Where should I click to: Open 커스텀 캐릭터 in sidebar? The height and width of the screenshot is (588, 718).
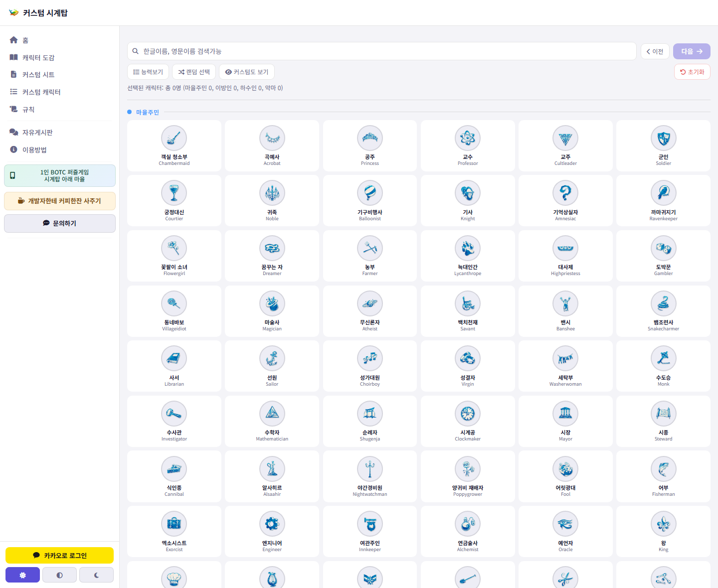60,92
